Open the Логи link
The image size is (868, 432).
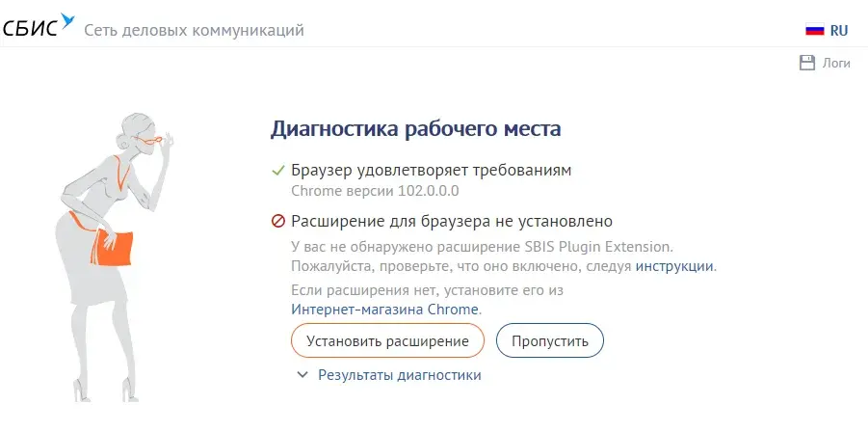[836, 63]
